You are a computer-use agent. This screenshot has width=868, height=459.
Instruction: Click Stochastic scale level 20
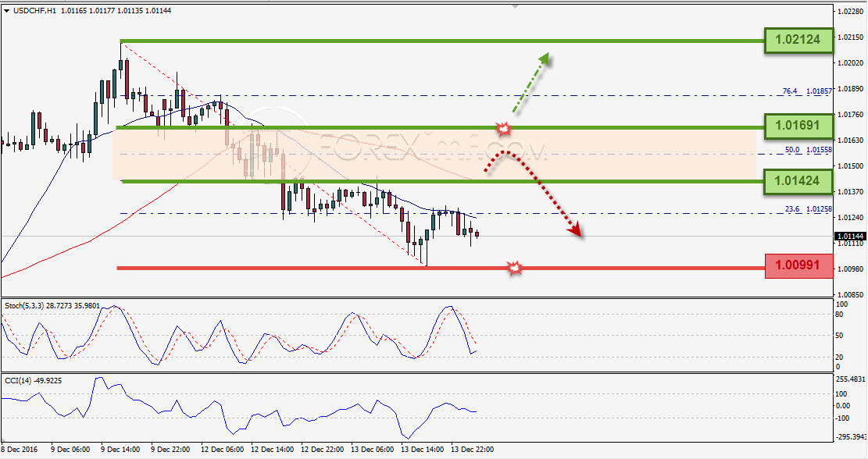(x=839, y=358)
